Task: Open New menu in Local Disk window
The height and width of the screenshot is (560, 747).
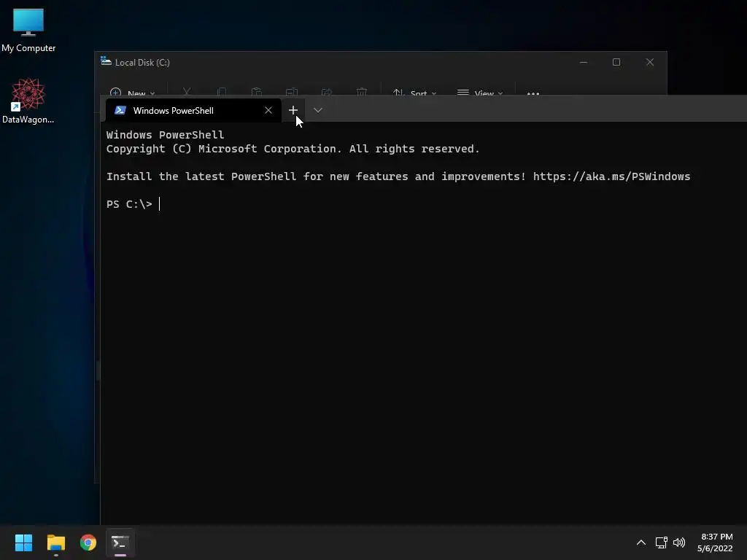Action: (x=132, y=93)
